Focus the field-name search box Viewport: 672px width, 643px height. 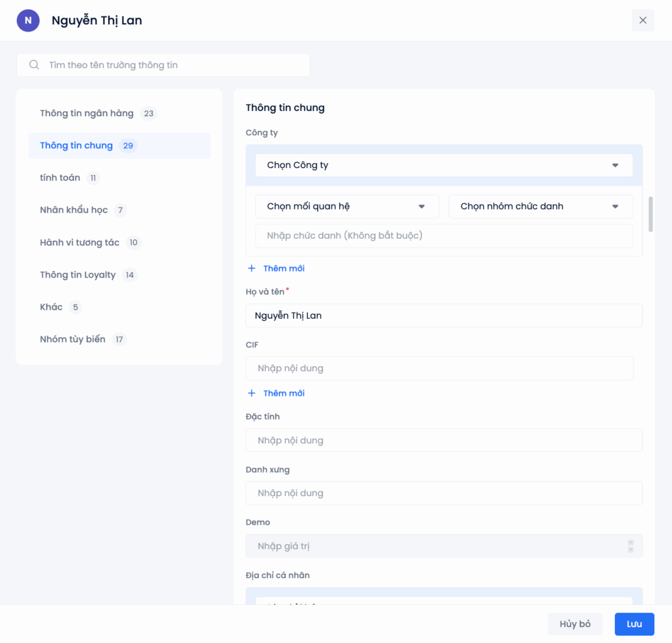click(x=163, y=65)
